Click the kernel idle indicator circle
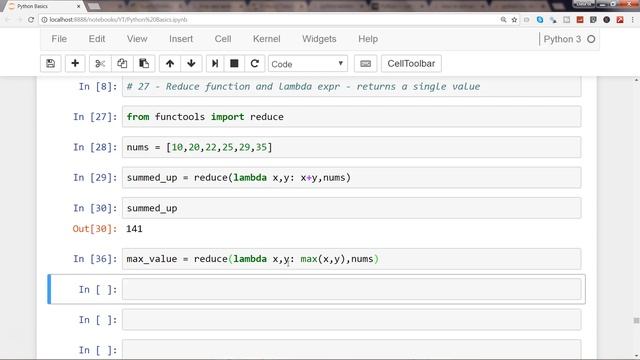Image resolution: width=640 pixels, height=360 pixels. pyautogui.click(x=591, y=39)
